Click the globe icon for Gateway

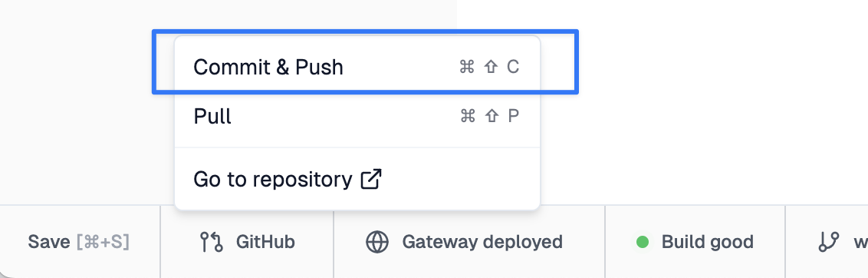377,242
